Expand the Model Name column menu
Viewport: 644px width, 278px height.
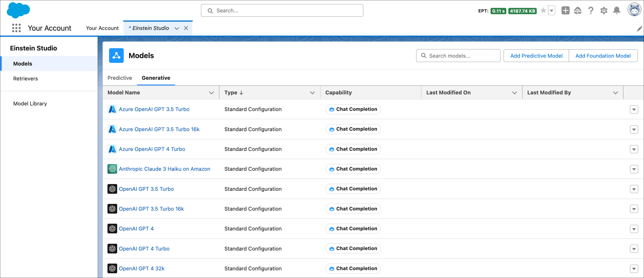coord(211,93)
